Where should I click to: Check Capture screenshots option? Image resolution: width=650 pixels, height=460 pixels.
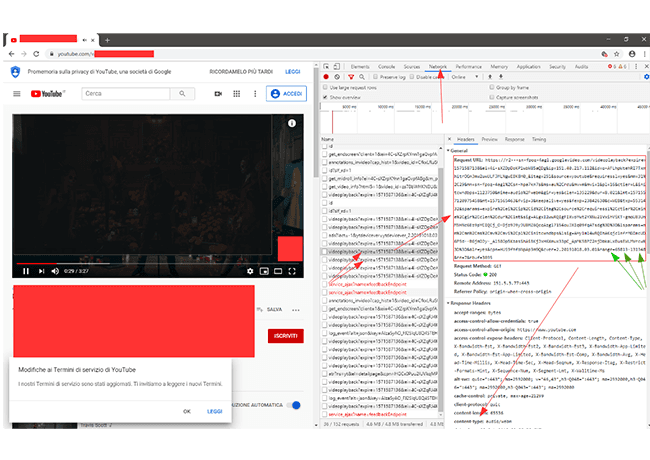point(492,97)
